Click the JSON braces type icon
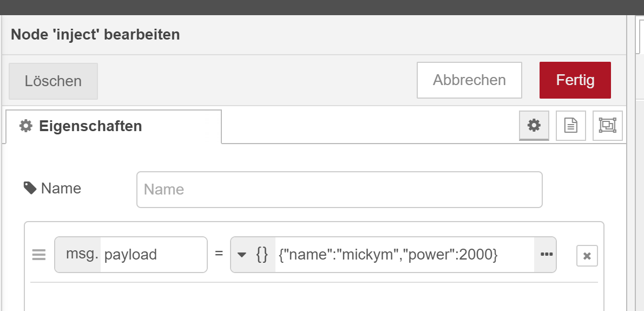644x311 pixels. point(262,255)
